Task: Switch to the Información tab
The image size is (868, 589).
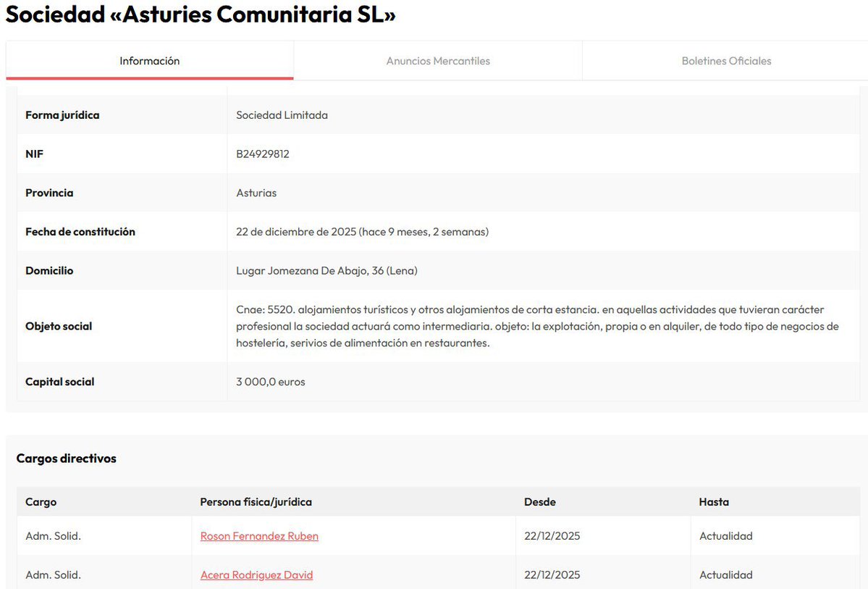Action: [x=149, y=61]
